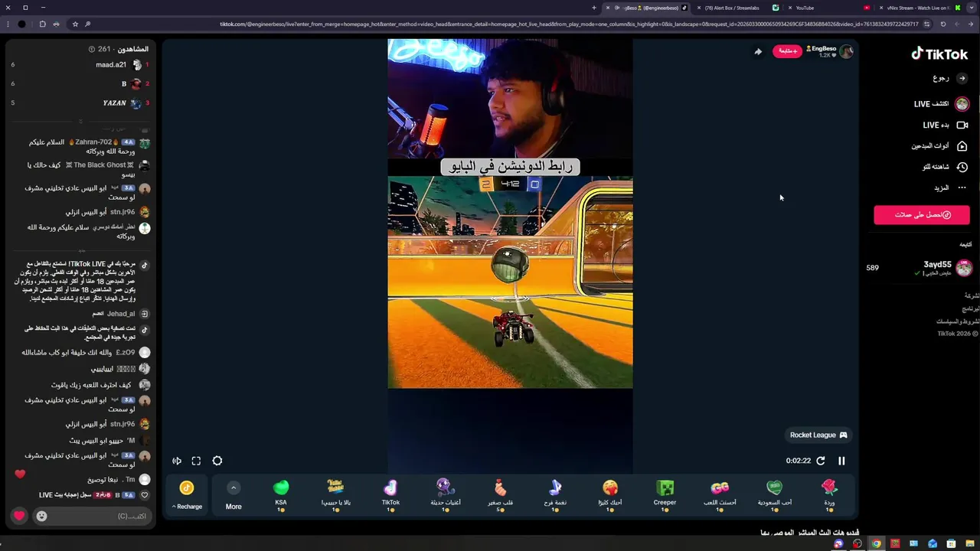Viewport: 980px width, 551px height.
Task: Enter fullscreen mode on the player
Action: (x=196, y=461)
